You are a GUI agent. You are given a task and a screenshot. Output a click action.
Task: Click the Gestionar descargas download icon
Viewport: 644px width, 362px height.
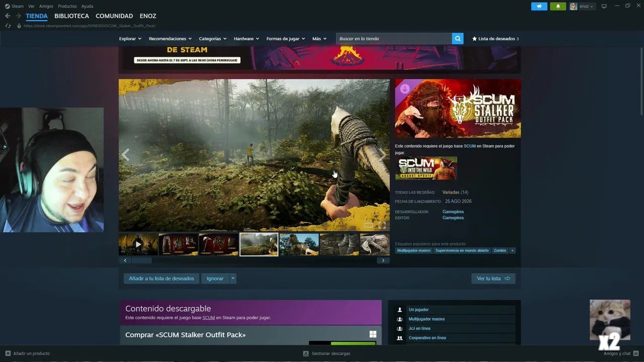tap(305, 353)
